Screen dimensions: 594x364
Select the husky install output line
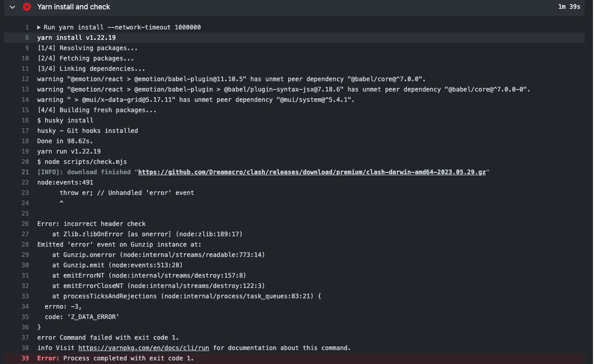(87, 130)
